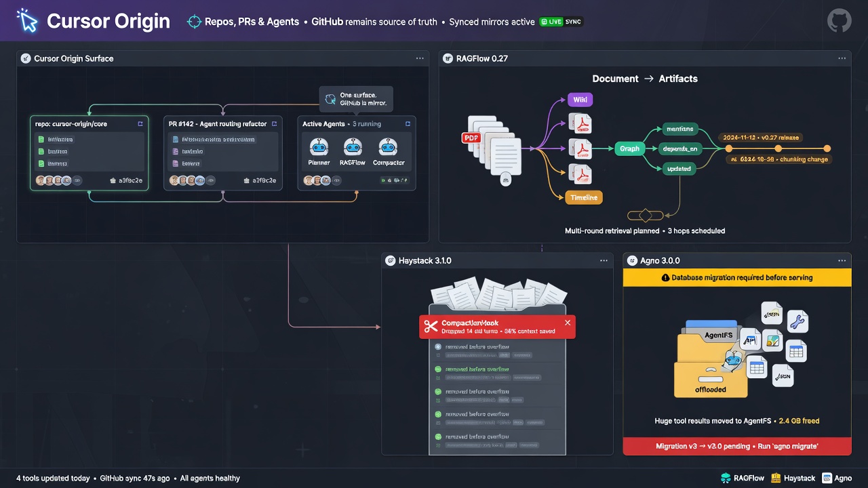Click reviewer avatars on the PR #142 card
This screenshot has height=488, width=868.
click(193, 180)
